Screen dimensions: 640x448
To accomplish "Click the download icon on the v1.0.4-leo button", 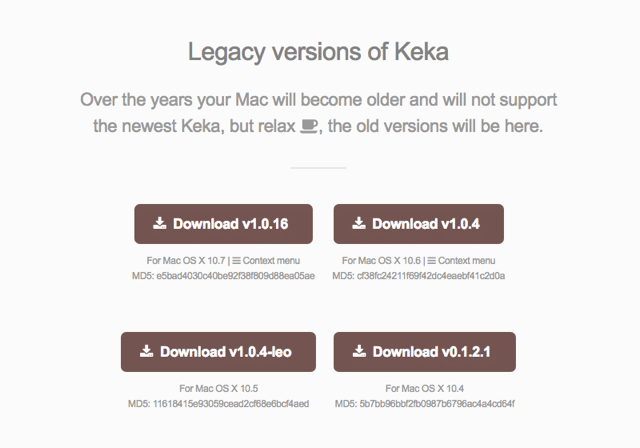I will 146,351.
